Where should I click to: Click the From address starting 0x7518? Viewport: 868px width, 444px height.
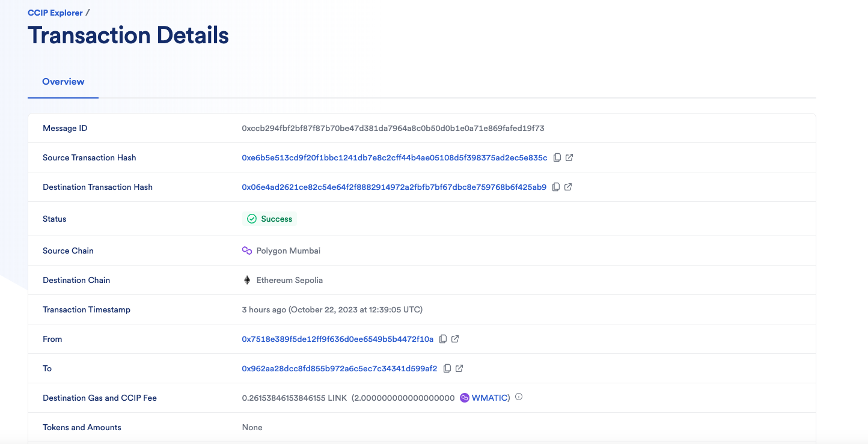click(x=337, y=339)
